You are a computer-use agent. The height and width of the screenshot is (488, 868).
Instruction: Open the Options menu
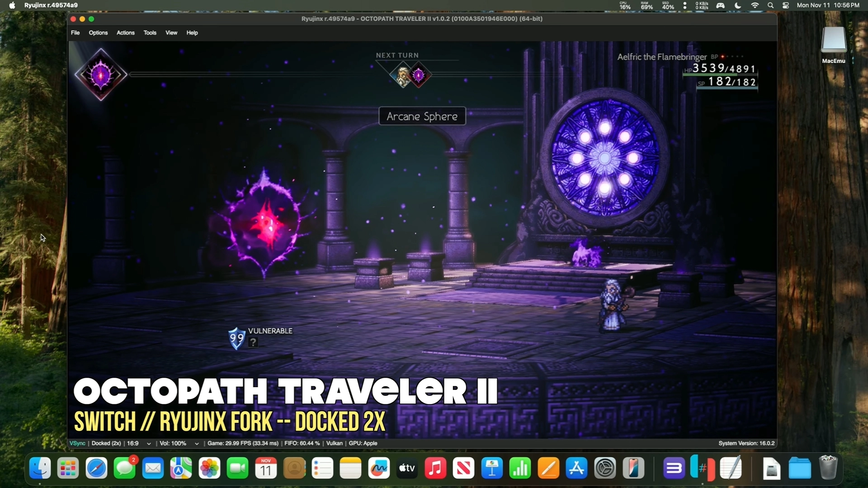[x=98, y=33]
